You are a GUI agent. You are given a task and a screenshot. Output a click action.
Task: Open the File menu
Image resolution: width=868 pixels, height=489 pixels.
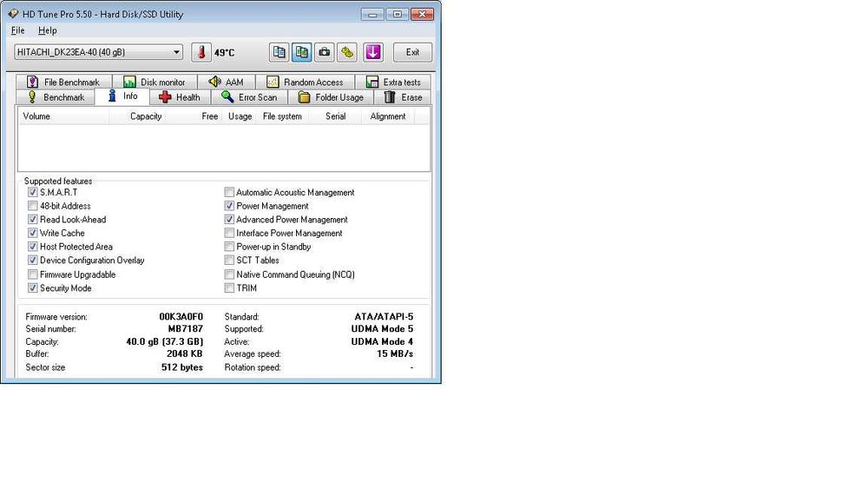17,30
